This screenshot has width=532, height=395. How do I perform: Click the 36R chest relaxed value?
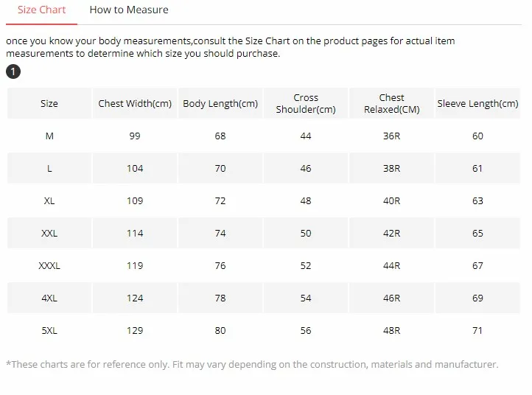pyautogui.click(x=391, y=136)
